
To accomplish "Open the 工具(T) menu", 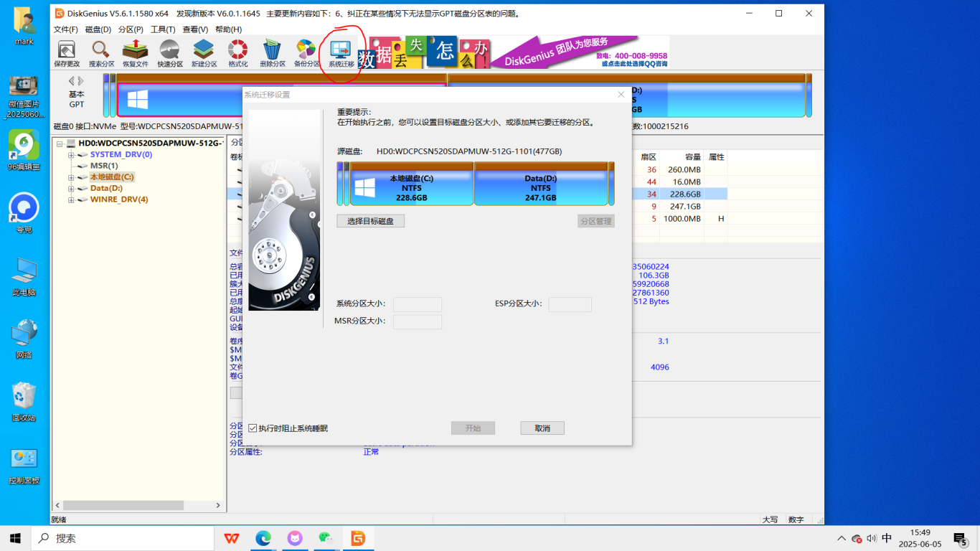I will click(163, 29).
